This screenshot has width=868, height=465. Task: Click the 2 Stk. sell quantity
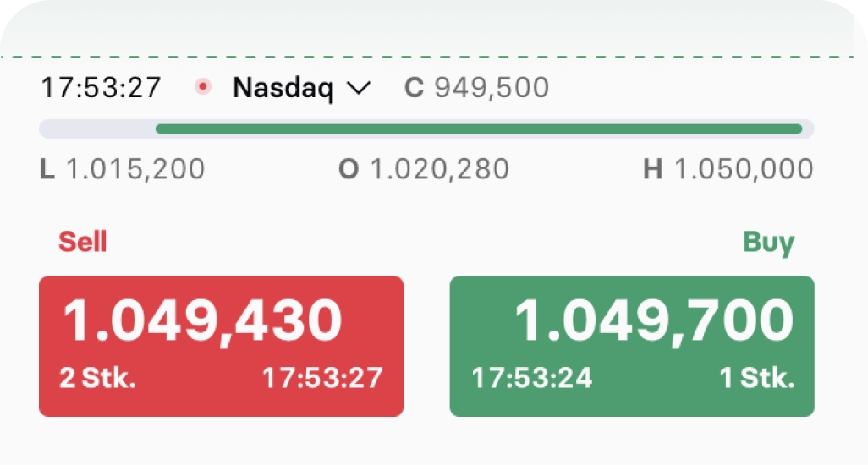click(98, 378)
